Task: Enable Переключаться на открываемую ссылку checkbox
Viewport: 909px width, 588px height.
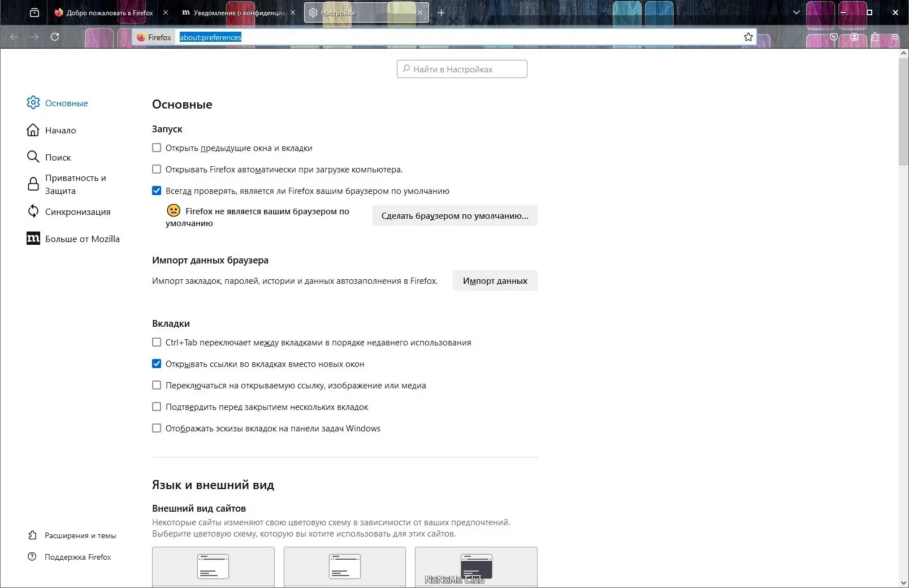Action: click(157, 385)
